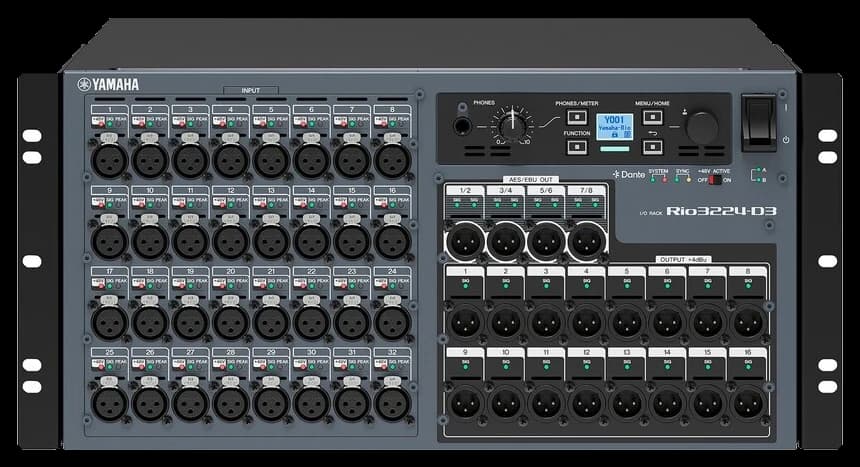Click analog output 8 XLR connector
Viewport: 860px width, 467px height.
tap(749, 323)
